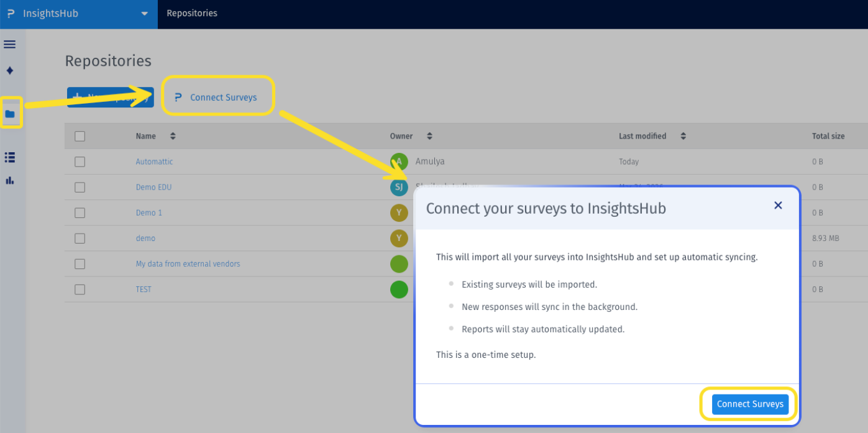
Task: Click the text Reports will stay automatically updated
Action: point(543,329)
